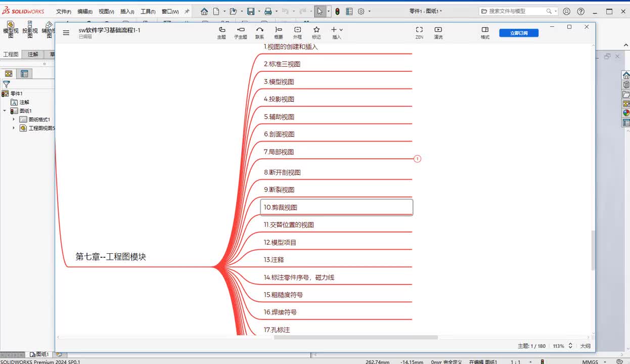Click the vertical scrollbar of mind map
Viewport: 630px width, 364px height.
tap(593, 250)
